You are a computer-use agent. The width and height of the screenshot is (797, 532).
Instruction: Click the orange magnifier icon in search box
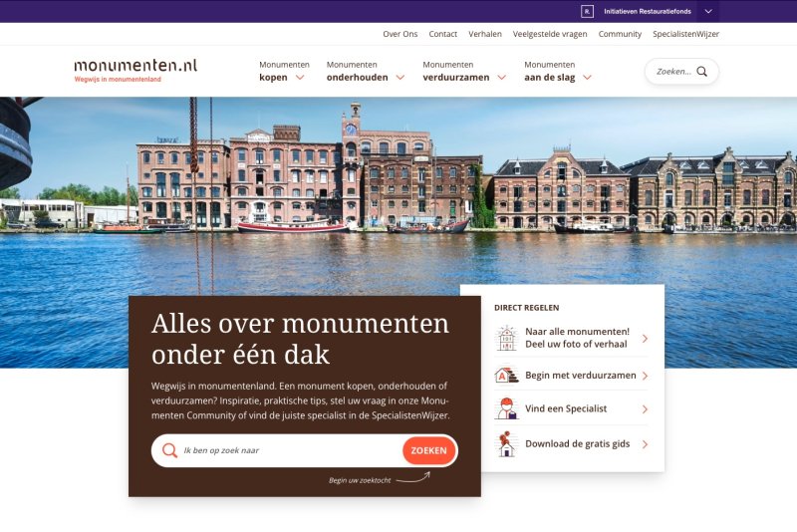[169, 450]
